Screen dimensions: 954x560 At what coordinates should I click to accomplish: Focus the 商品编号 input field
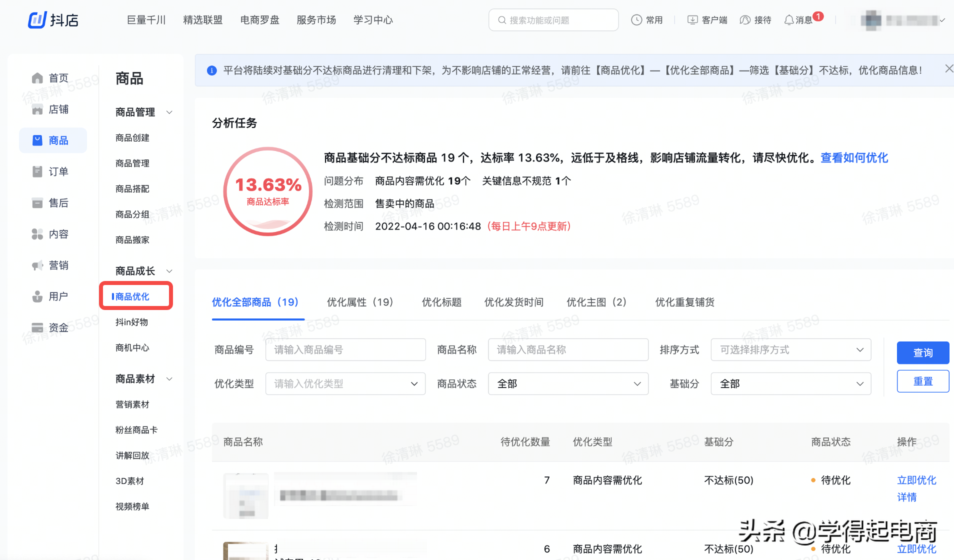point(345,349)
